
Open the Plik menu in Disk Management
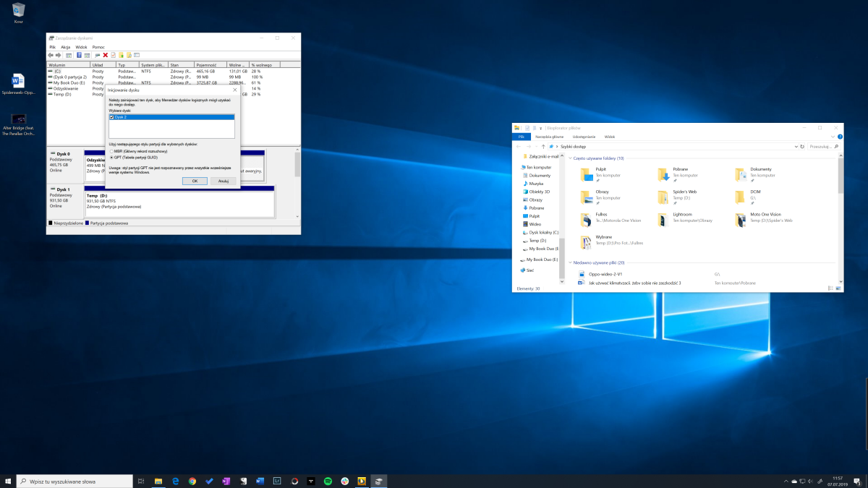52,47
